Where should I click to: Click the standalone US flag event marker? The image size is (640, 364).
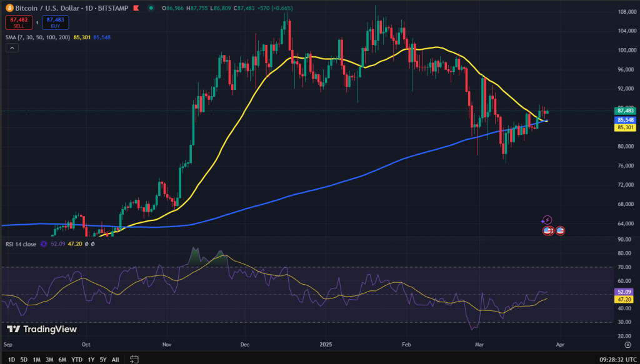[560, 231]
